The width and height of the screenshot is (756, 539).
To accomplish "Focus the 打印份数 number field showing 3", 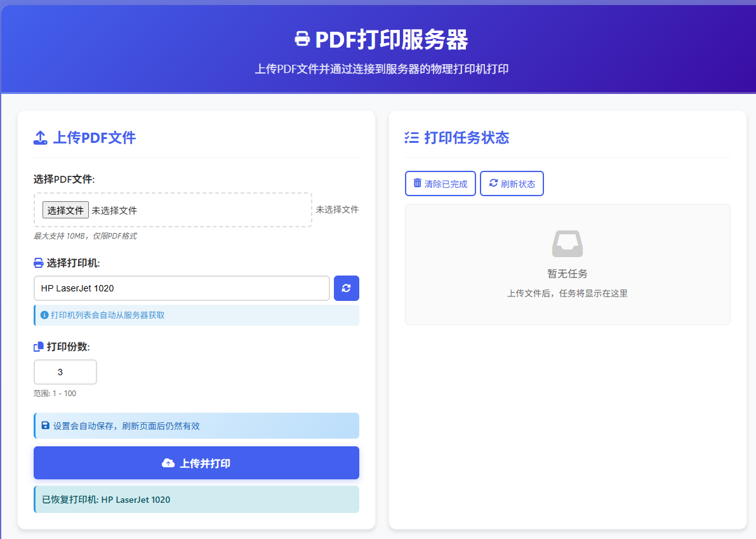I will click(65, 372).
